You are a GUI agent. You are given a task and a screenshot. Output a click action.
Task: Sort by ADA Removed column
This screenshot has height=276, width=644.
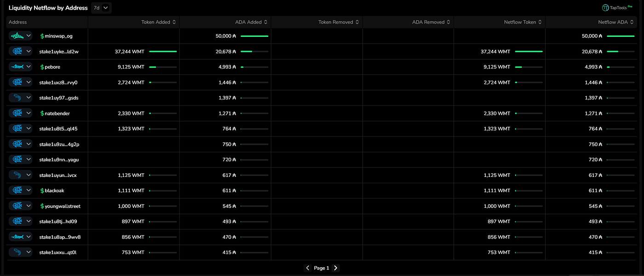point(449,22)
